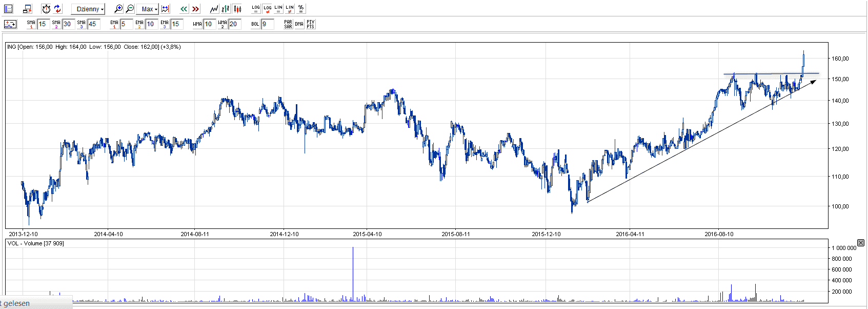Enable the Parabolic SAR indicator

click(x=288, y=24)
